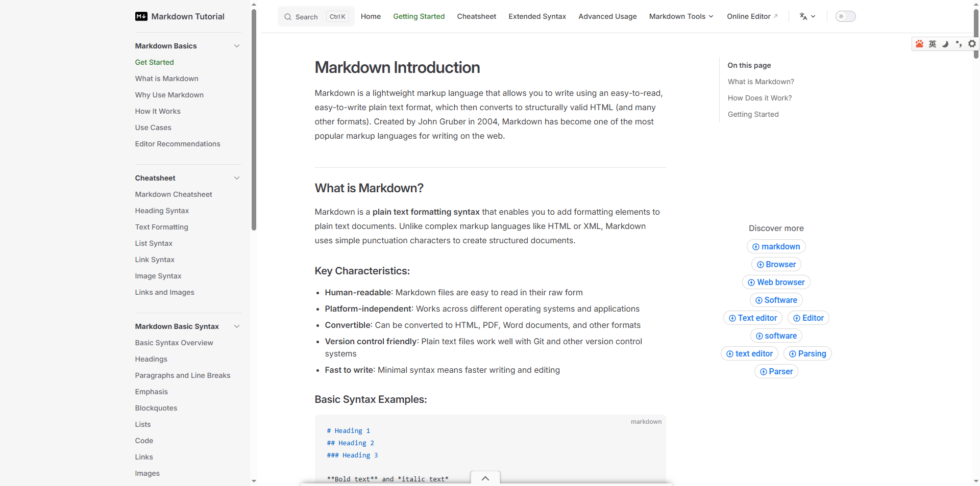This screenshot has width=980, height=486.
Task: Collapse the Cheatsheet sidebar section
Action: point(237,178)
